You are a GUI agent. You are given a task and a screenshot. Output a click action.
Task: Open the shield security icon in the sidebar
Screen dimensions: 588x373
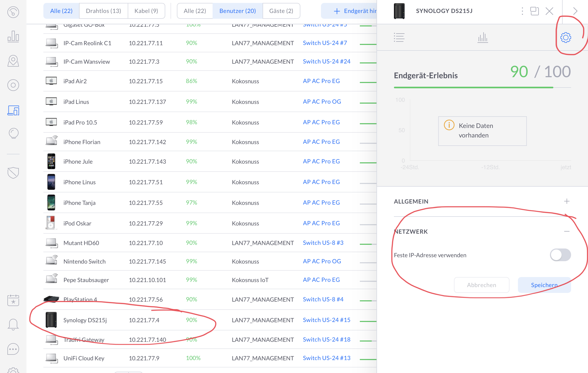pos(13,173)
